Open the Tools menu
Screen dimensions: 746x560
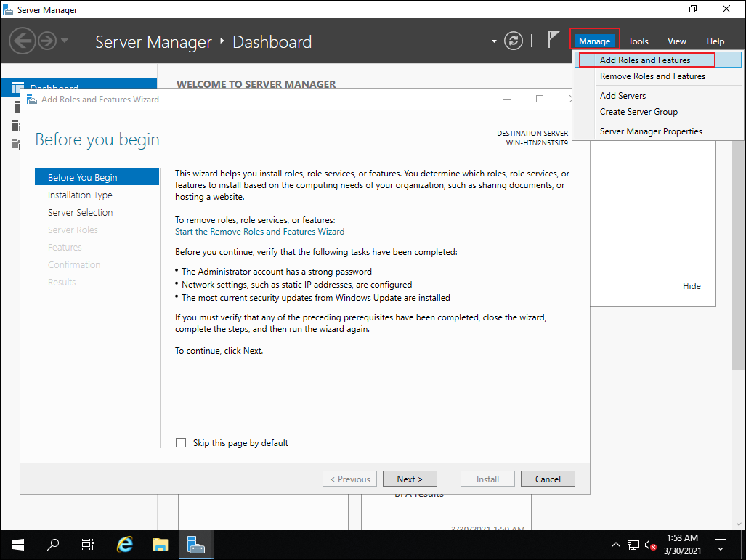click(x=638, y=41)
